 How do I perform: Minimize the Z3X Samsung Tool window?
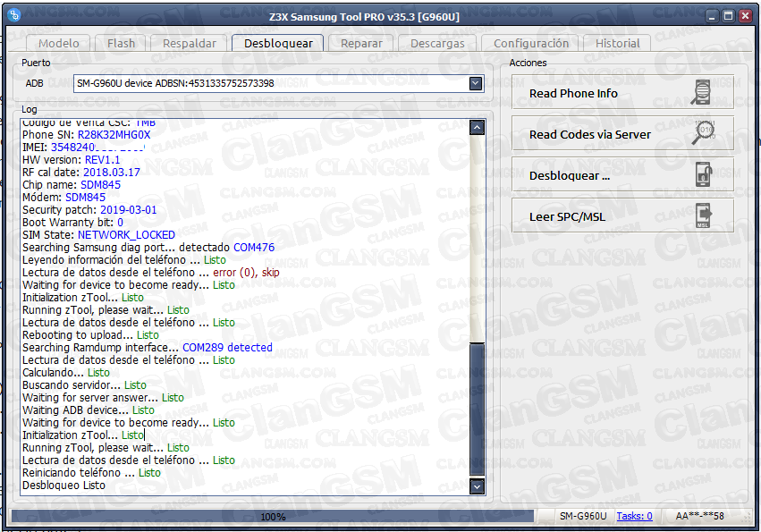click(x=712, y=16)
